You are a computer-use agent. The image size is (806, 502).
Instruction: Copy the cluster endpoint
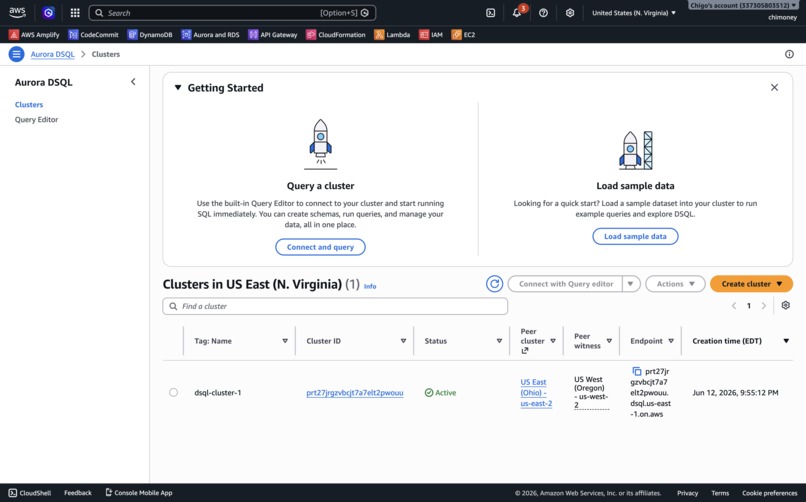pos(636,371)
